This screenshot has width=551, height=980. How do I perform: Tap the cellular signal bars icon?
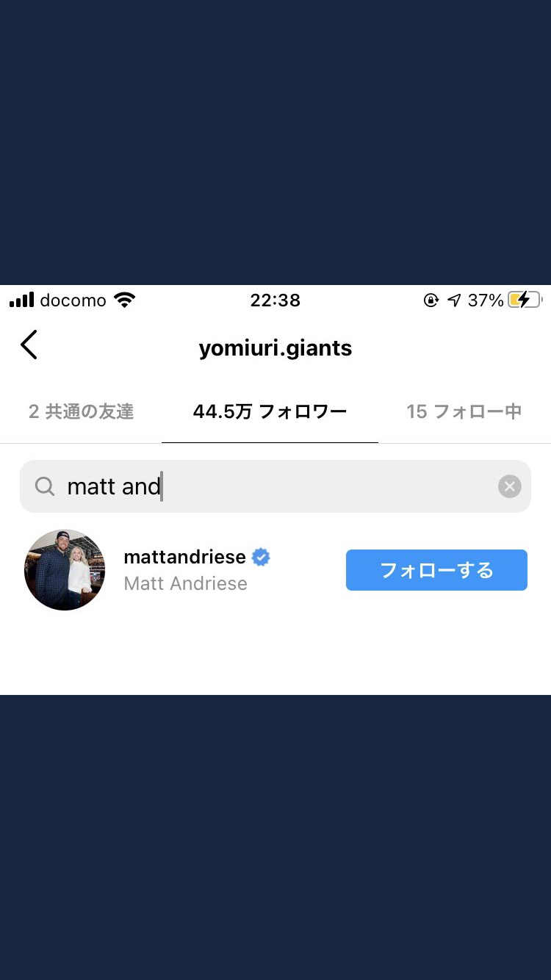[22, 300]
